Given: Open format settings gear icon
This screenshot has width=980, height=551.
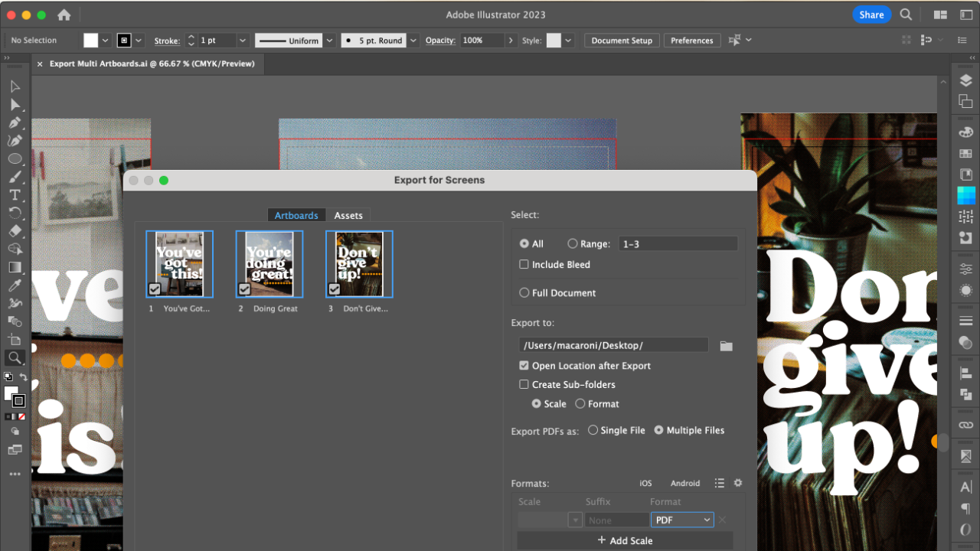Looking at the screenshot, I should point(738,483).
